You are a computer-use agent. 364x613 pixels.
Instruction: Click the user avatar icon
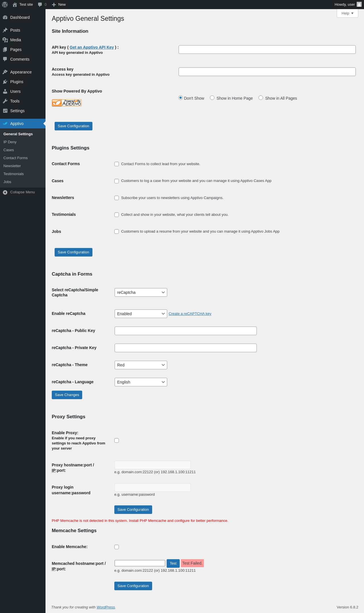359,5
